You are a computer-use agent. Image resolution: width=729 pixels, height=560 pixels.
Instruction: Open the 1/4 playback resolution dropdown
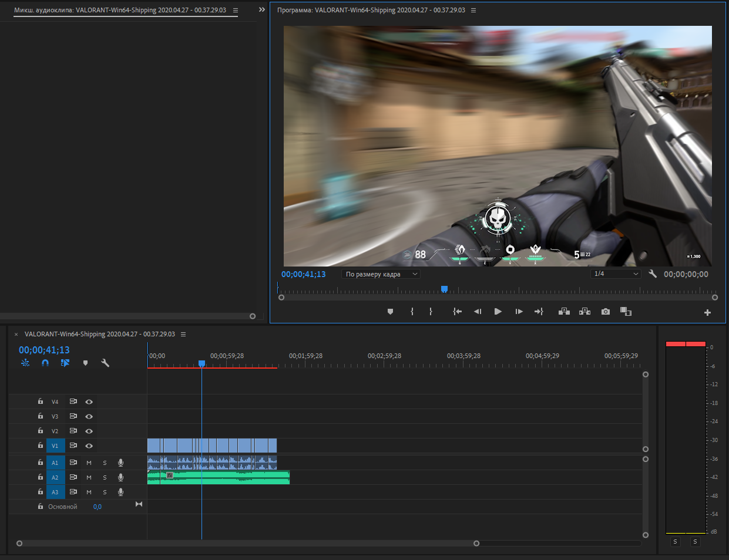[616, 274]
